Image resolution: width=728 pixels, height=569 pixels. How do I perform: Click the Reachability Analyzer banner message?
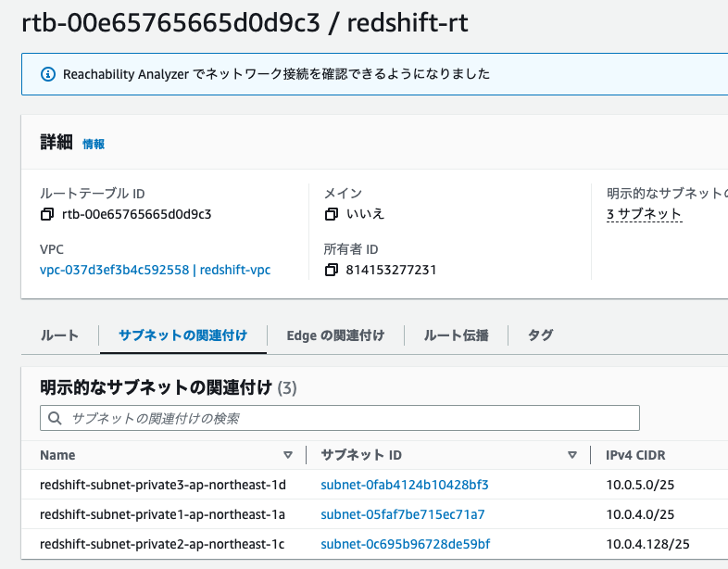(x=276, y=74)
